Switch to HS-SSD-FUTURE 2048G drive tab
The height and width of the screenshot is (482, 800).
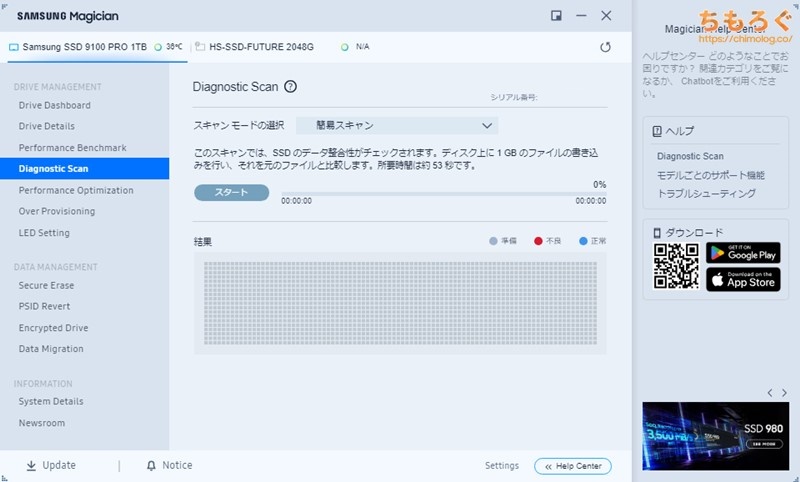click(x=261, y=47)
